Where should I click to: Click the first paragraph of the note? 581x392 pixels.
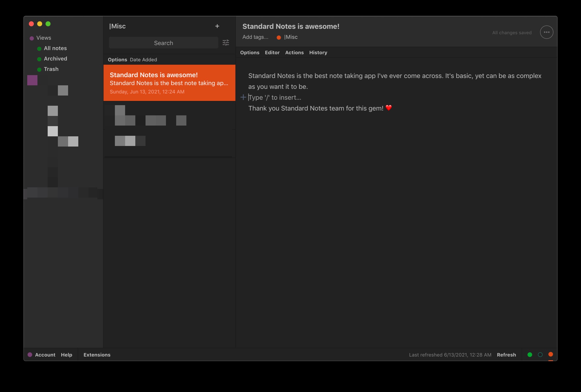tap(395, 81)
